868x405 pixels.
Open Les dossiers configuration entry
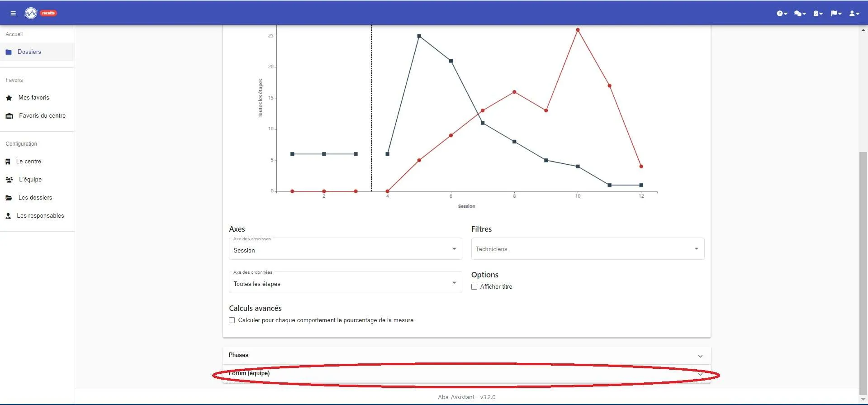coord(37,198)
